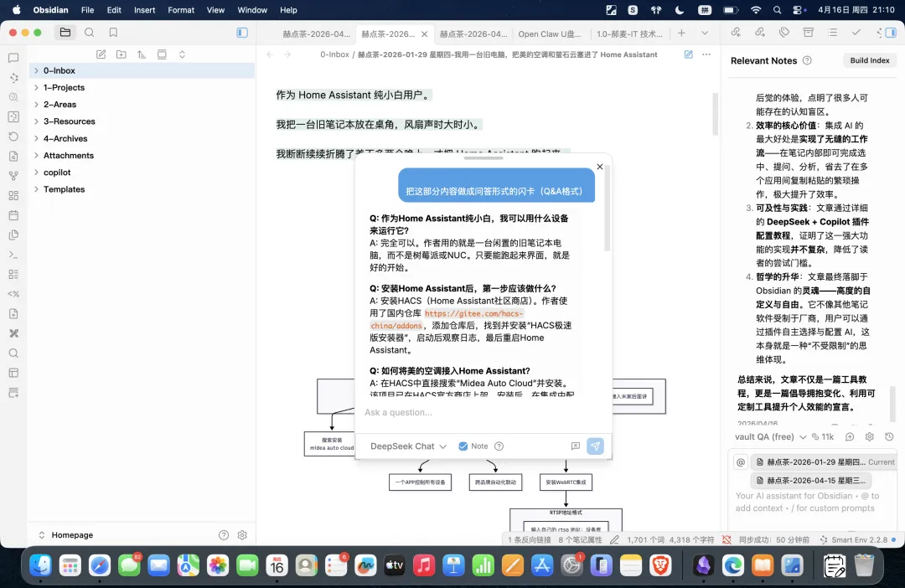Open the file explorer folder icon
The image size is (905, 588).
tap(65, 33)
